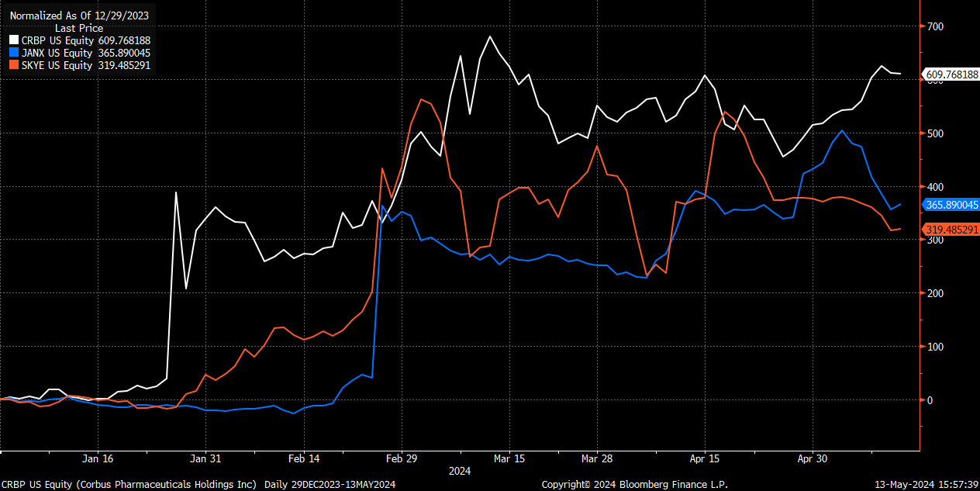Image resolution: width=980 pixels, height=491 pixels.
Task: Click the Jan 31 date axis label
Action: pyautogui.click(x=205, y=458)
